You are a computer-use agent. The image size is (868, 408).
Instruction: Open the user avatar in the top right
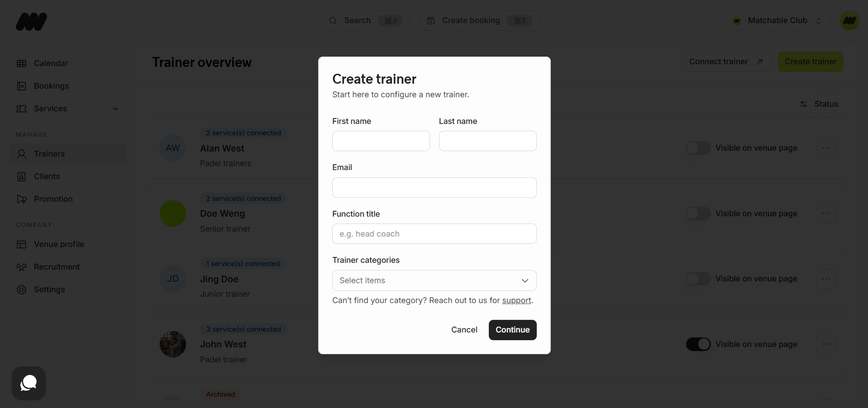849,21
